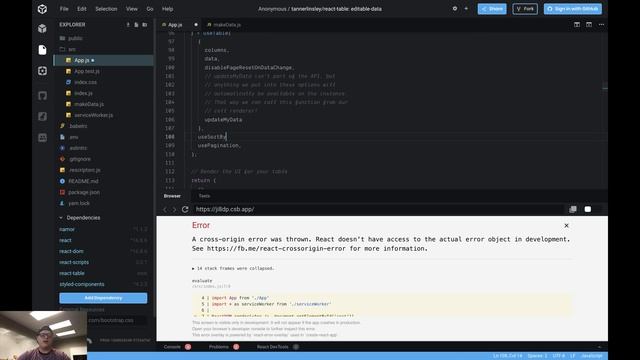Image resolution: width=640 pixels, height=360 pixels.
Task: Open the Edit menu
Action: [82, 9]
